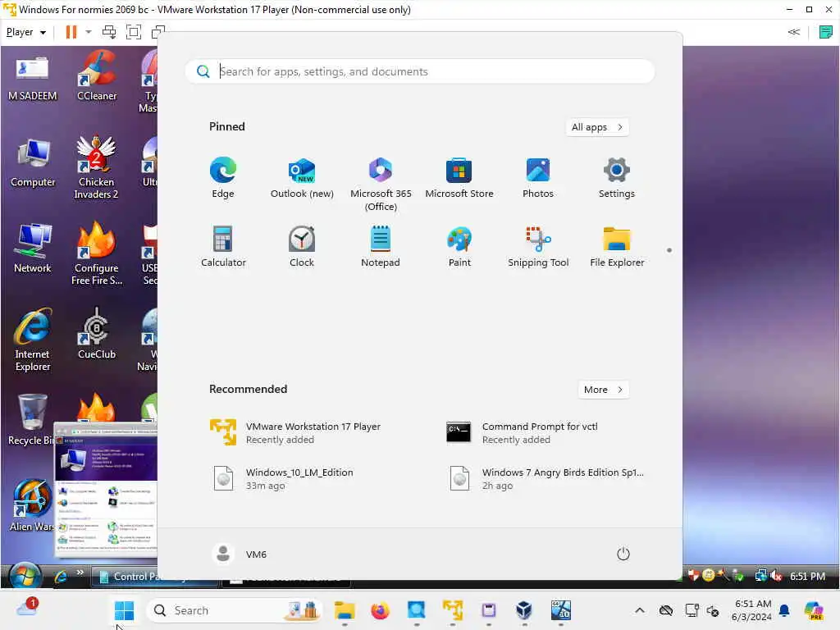Click muted volume icon in VM tray

tap(777, 577)
